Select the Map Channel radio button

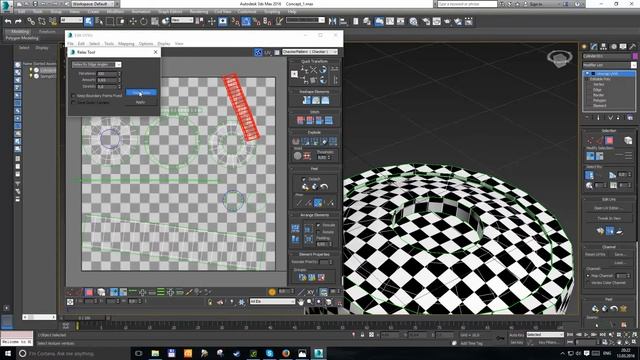(588, 276)
